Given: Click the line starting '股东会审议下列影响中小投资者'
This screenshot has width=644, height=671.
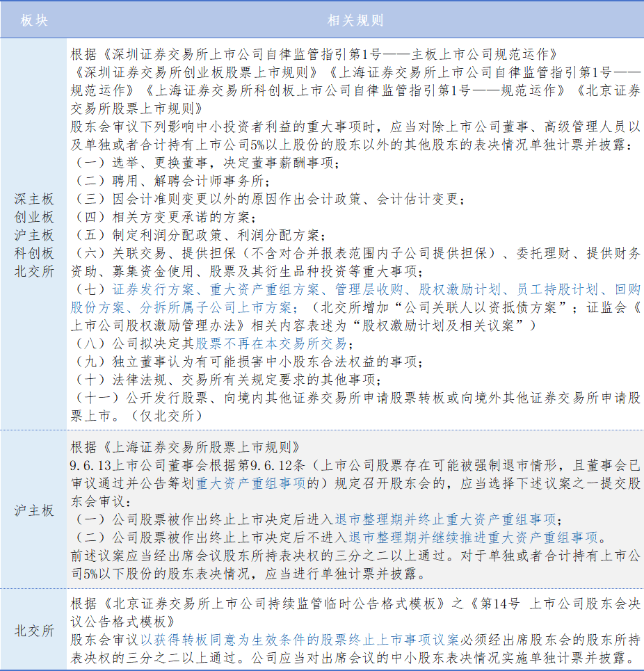Looking at the screenshot, I should tap(356, 127).
